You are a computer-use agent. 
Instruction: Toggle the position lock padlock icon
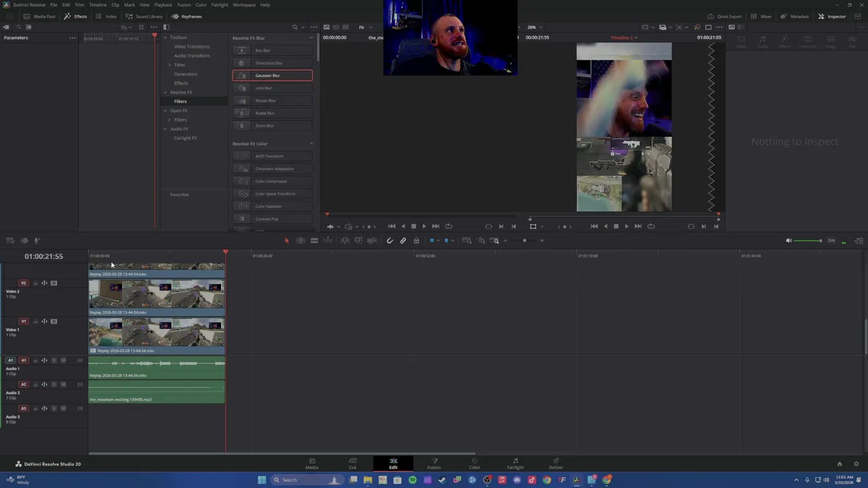click(416, 241)
